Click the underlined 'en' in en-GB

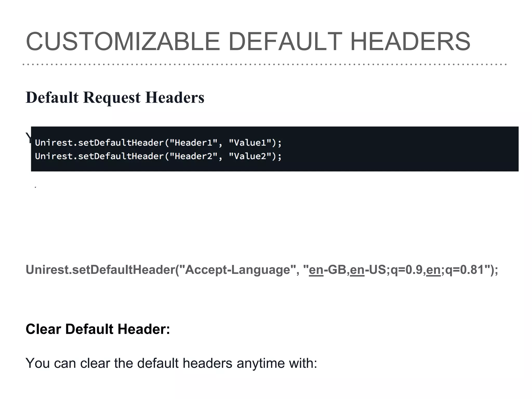pyautogui.click(x=316, y=270)
